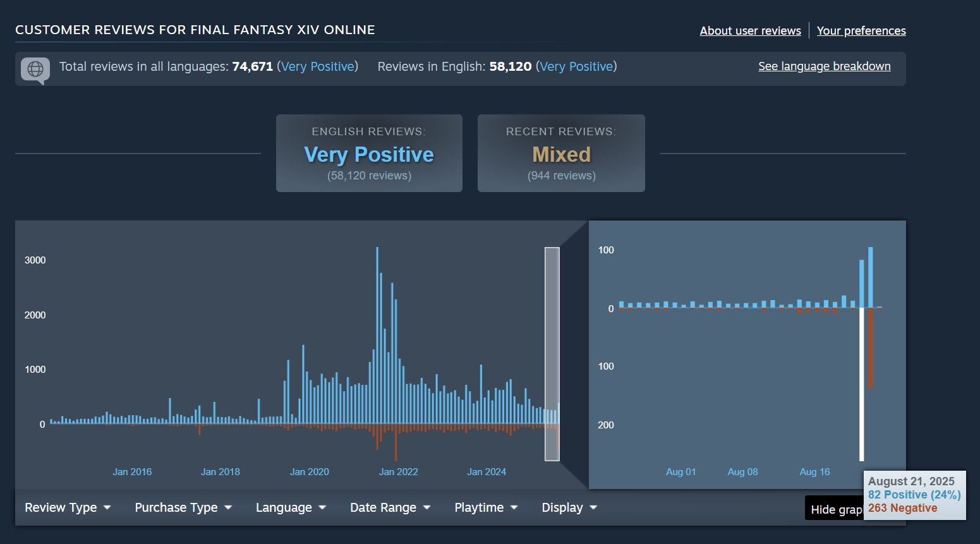Click the long orange negative bar in the recent graph
980x544 pixels.
(871, 348)
